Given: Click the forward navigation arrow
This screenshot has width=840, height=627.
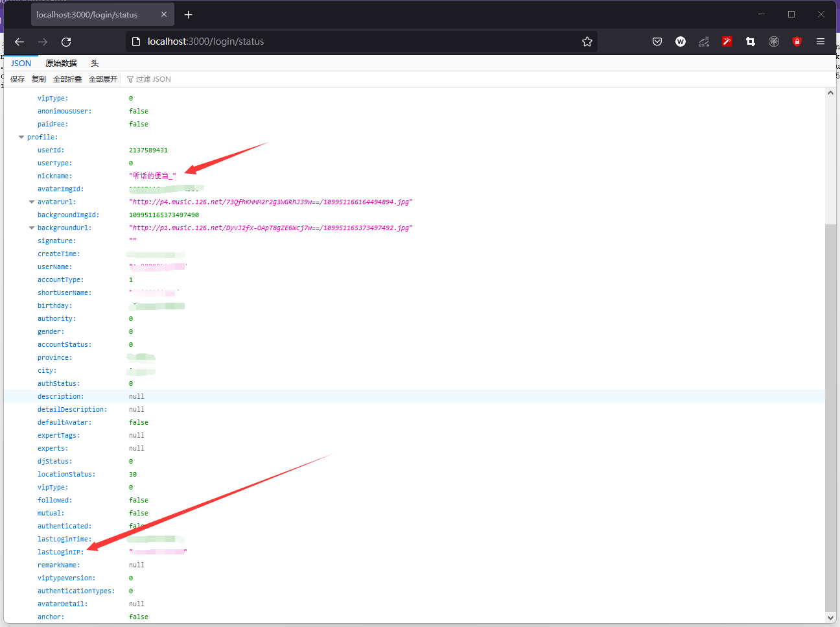Looking at the screenshot, I should click(x=43, y=41).
